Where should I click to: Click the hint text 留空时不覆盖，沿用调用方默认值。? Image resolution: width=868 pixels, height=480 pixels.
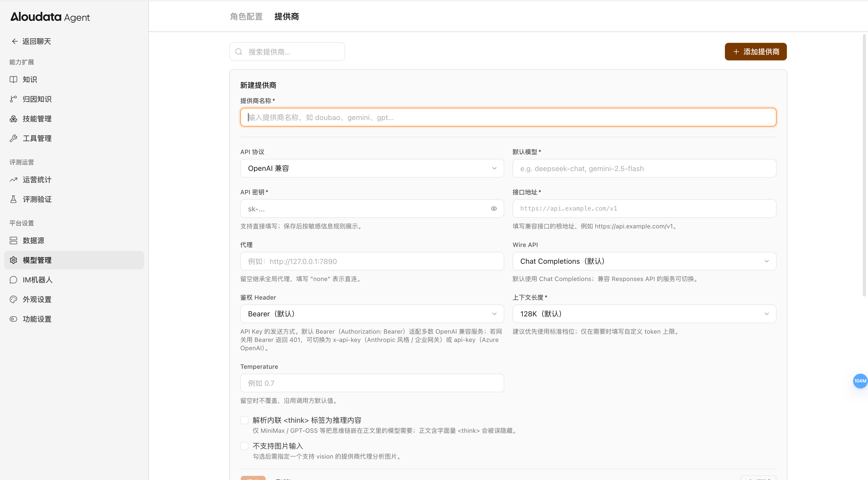[289, 401]
